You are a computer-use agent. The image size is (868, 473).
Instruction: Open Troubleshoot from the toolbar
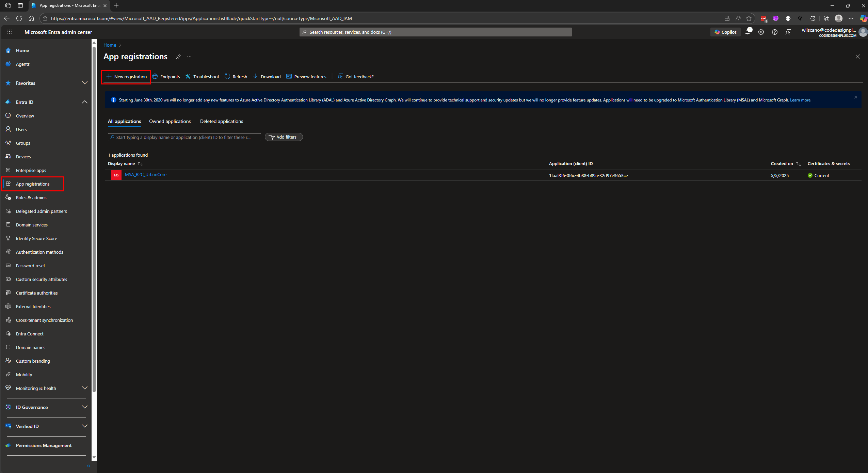point(202,77)
